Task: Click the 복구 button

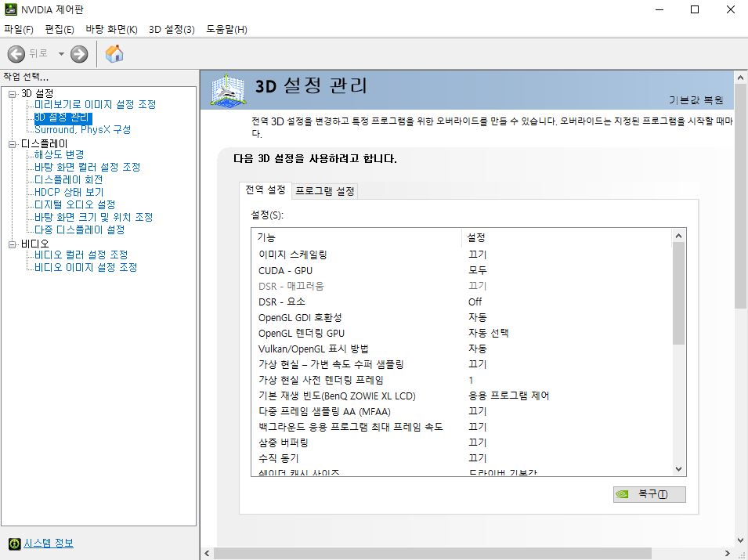Action: [649, 495]
